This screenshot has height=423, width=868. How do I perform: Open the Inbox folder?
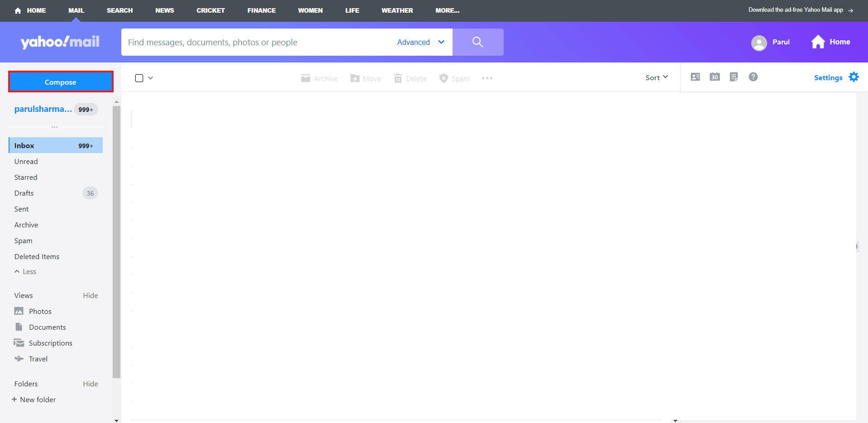pyautogui.click(x=56, y=145)
